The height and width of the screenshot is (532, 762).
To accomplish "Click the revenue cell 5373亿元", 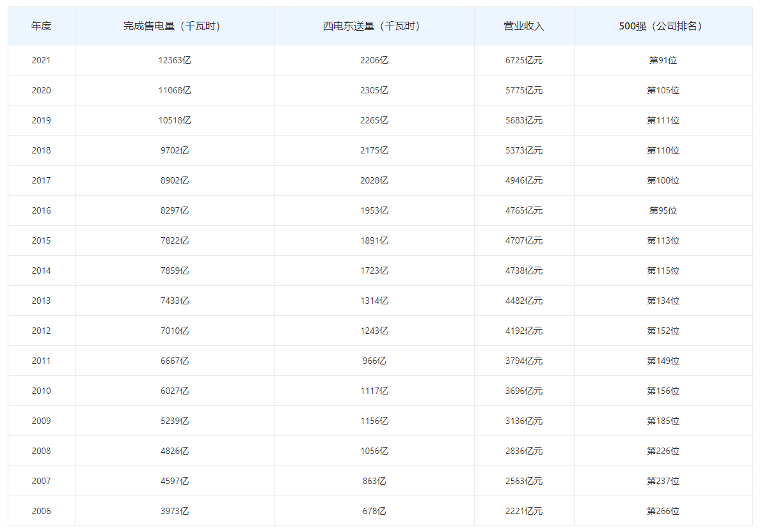I will tap(525, 151).
